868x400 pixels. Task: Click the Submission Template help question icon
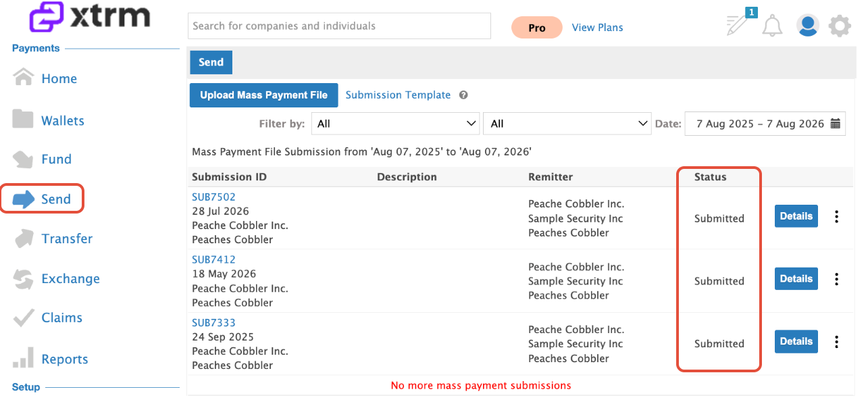tap(463, 95)
